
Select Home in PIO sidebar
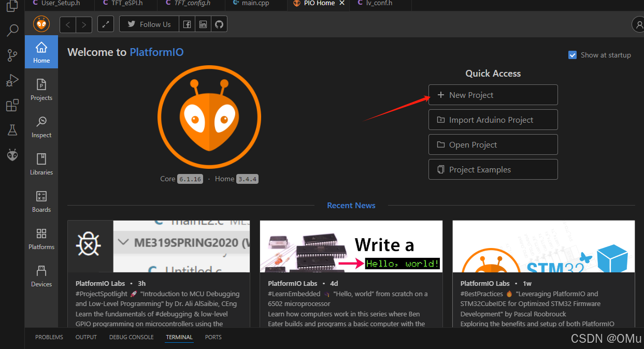pos(41,52)
